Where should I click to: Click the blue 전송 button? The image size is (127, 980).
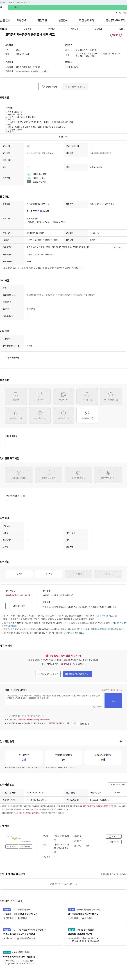pos(113,700)
